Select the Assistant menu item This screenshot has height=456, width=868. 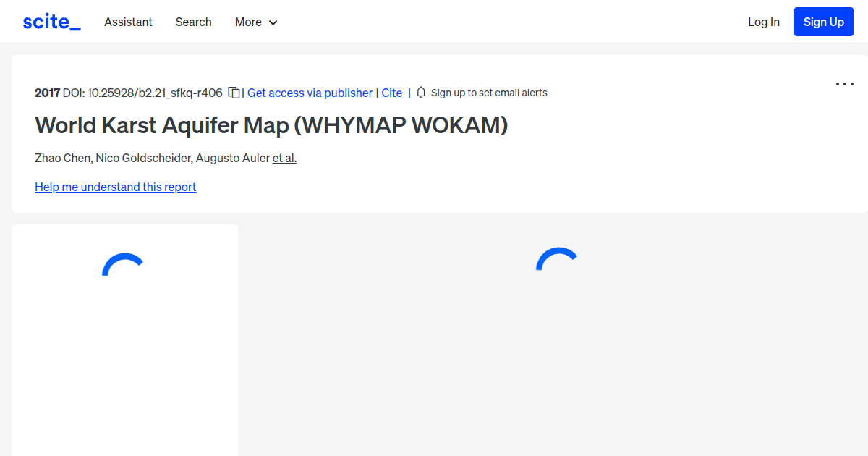128,22
